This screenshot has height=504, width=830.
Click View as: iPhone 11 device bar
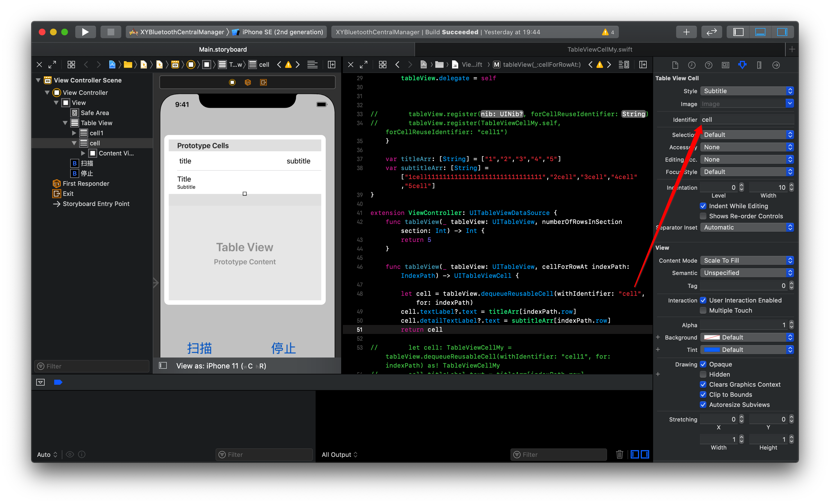[x=221, y=366]
